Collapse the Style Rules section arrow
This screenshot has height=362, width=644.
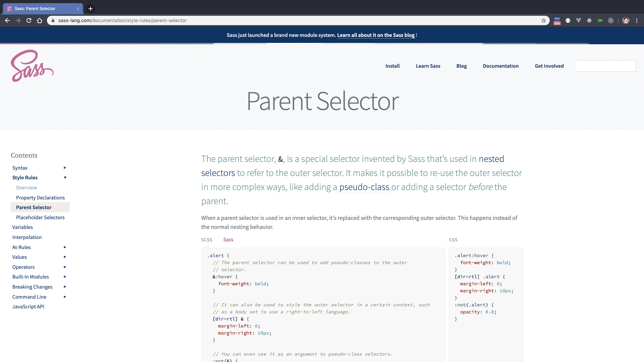(x=65, y=178)
